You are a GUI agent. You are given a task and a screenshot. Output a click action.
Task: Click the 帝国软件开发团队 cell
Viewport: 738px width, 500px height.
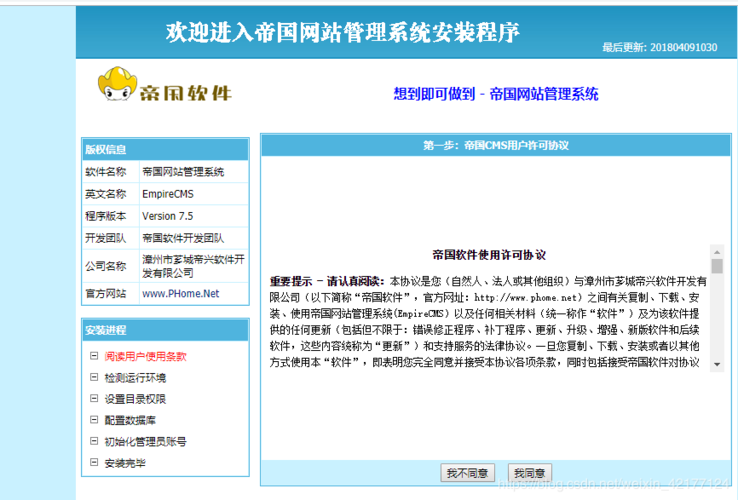(194, 238)
